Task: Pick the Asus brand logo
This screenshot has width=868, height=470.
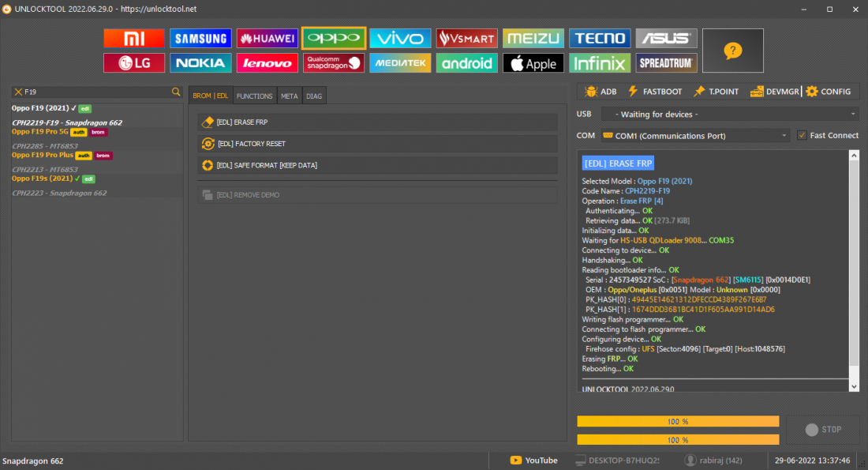Action: tap(666, 38)
